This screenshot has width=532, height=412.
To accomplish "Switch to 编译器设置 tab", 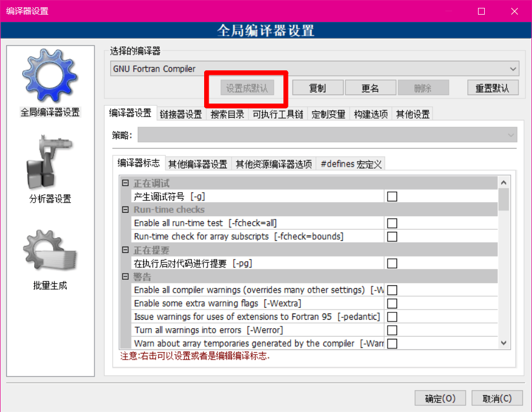I will tap(130, 113).
